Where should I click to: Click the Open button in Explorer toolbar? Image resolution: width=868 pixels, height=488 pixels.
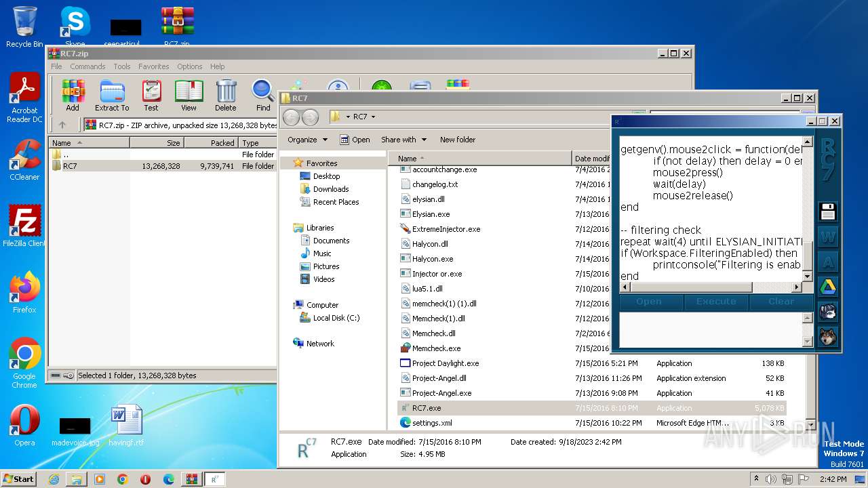coord(355,140)
